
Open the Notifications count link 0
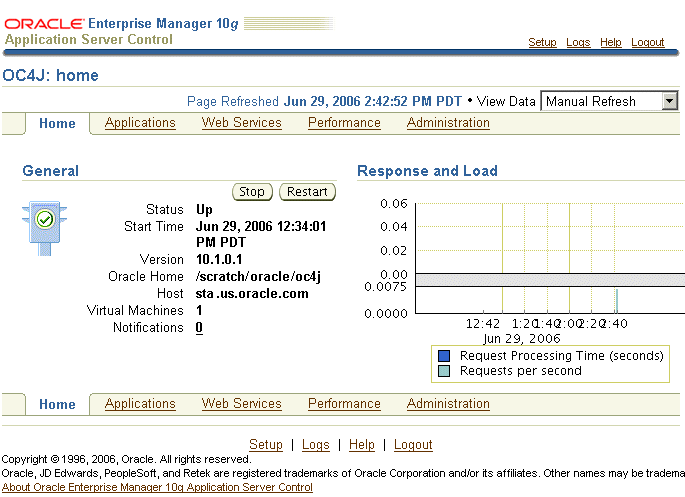[x=199, y=328]
